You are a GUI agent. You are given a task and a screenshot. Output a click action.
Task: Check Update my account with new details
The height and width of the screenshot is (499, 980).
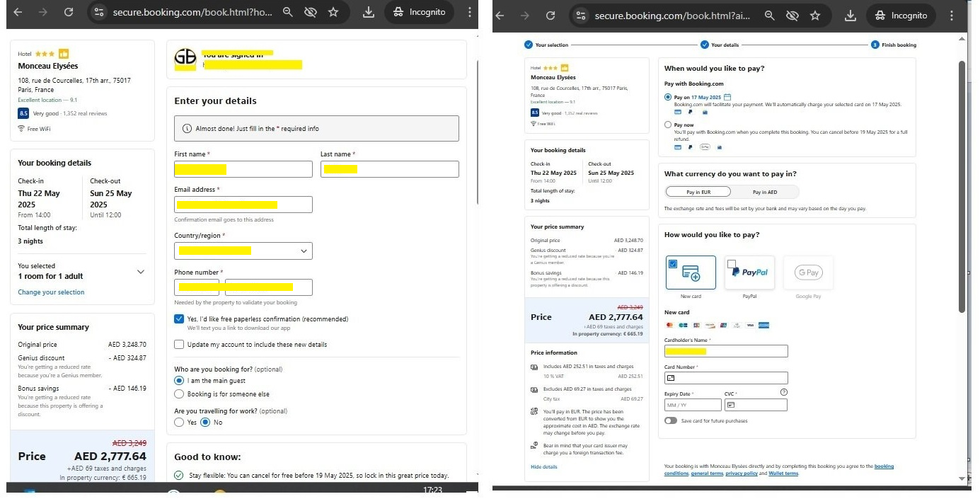(179, 345)
